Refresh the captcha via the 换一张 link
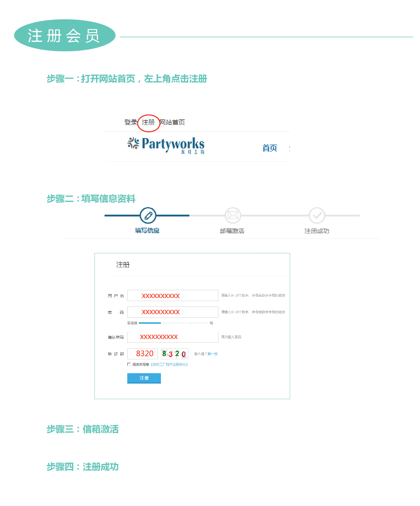This screenshot has width=420, height=506. 212,354
